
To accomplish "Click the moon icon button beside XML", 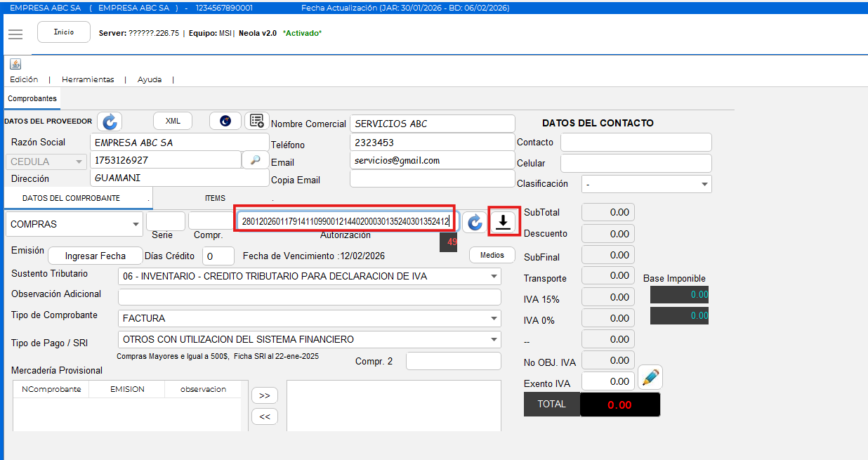I will point(225,121).
